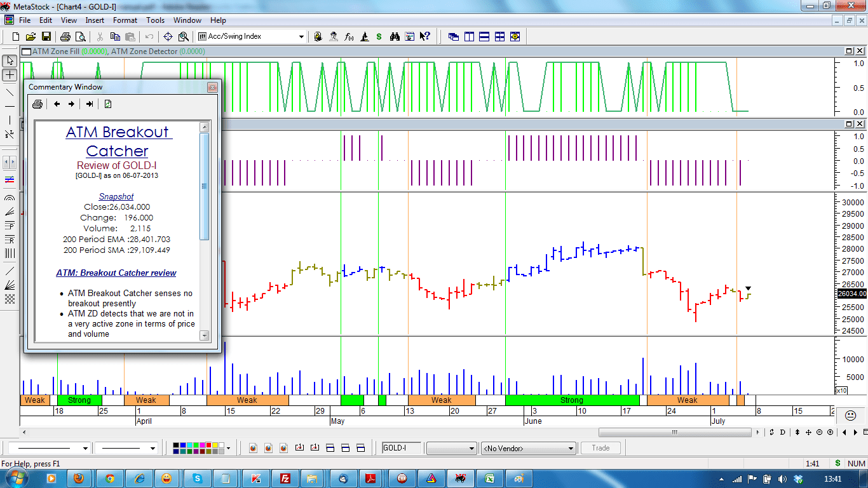This screenshot has height=488, width=868.
Task: Jump to last date in Commentary Window
Action: [x=90, y=104]
